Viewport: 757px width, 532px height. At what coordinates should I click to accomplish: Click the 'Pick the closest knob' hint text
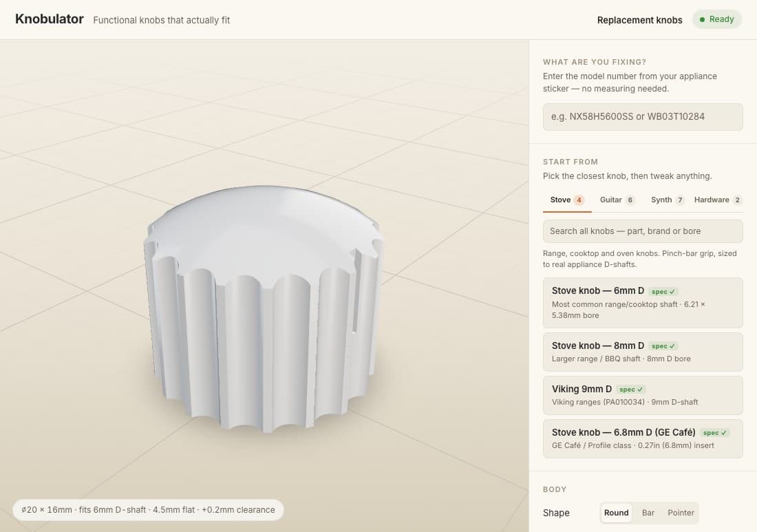pyautogui.click(x=627, y=176)
